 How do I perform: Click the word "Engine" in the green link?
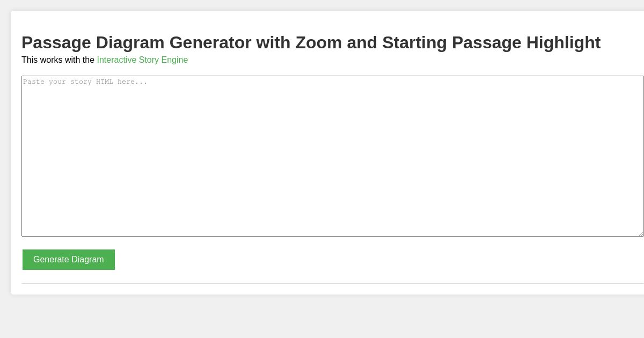tap(174, 60)
